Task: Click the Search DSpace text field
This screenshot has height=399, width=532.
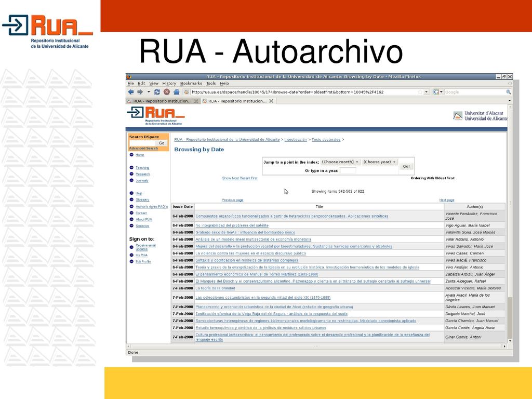Action: 142,143
